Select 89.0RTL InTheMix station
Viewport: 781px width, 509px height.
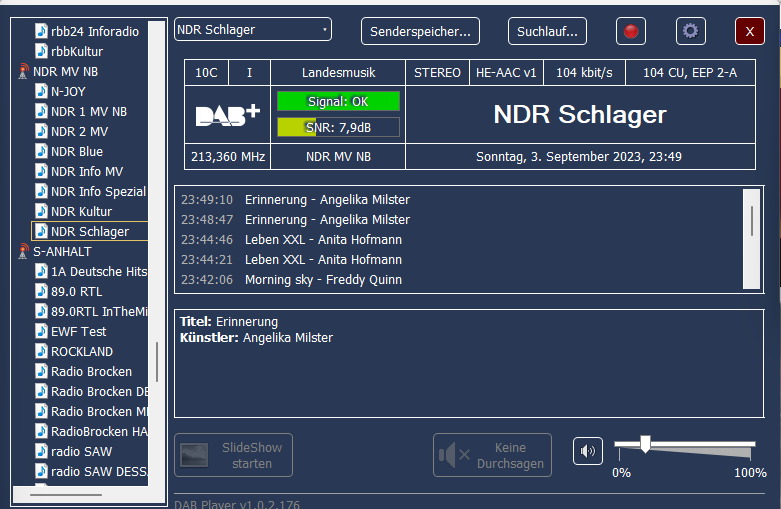tap(99, 311)
